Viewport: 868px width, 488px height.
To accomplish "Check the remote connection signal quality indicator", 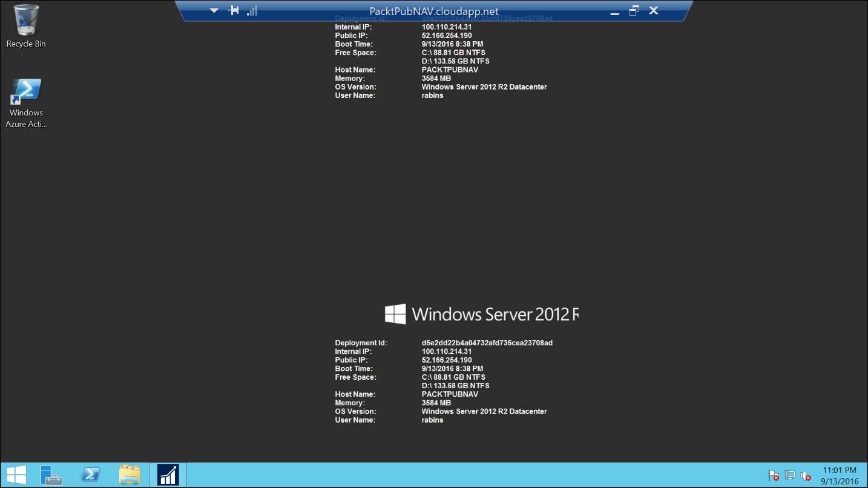I will click(x=252, y=10).
